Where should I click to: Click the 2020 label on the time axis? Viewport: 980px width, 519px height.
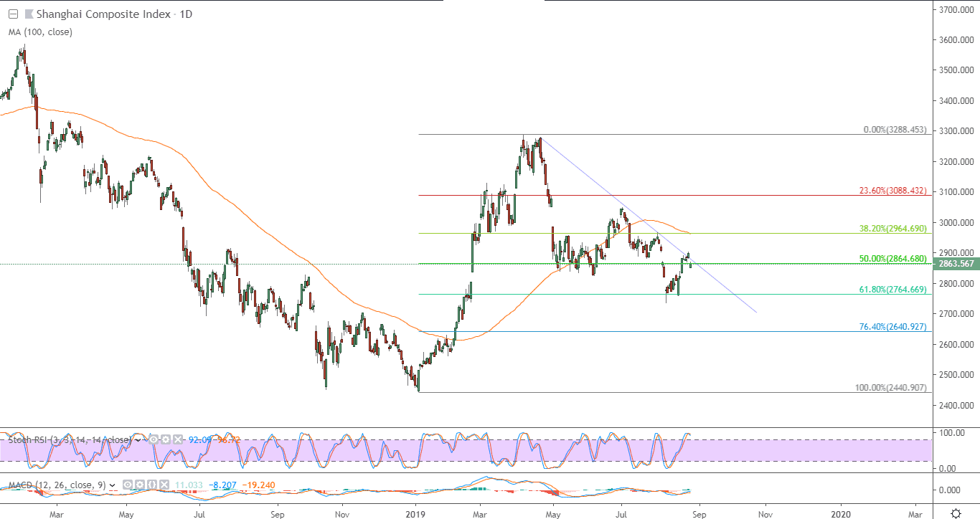840,514
